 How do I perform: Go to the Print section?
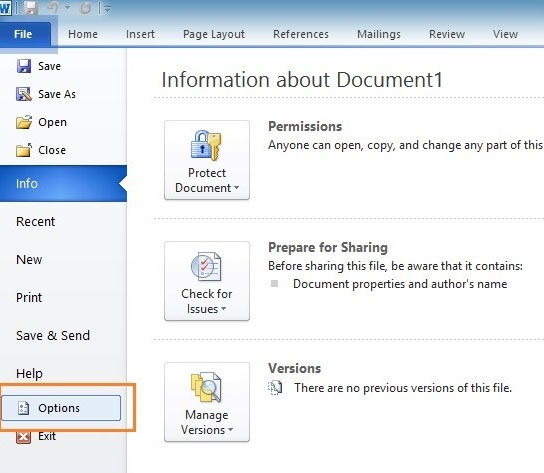point(29,297)
